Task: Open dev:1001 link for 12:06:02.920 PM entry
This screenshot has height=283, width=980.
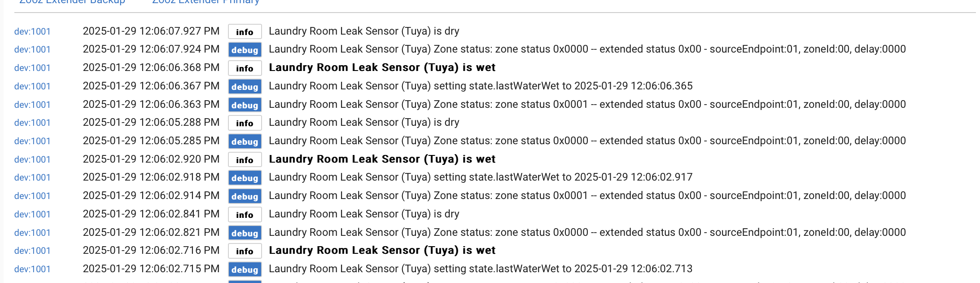Action: pyautogui.click(x=32, y=159)
